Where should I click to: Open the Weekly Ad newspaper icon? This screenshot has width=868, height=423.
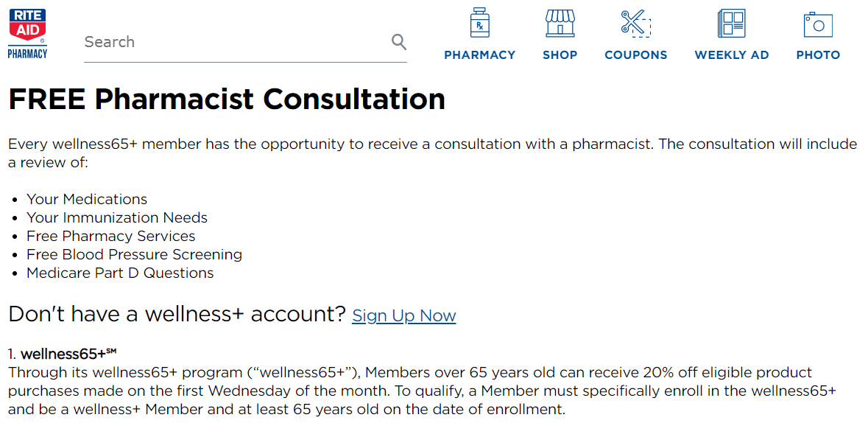(x=731, y=24)
